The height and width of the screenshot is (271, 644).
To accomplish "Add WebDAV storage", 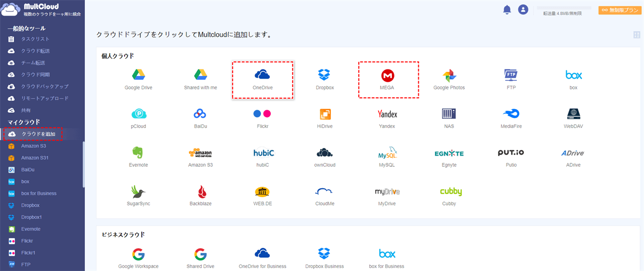I will pos(573,118).
